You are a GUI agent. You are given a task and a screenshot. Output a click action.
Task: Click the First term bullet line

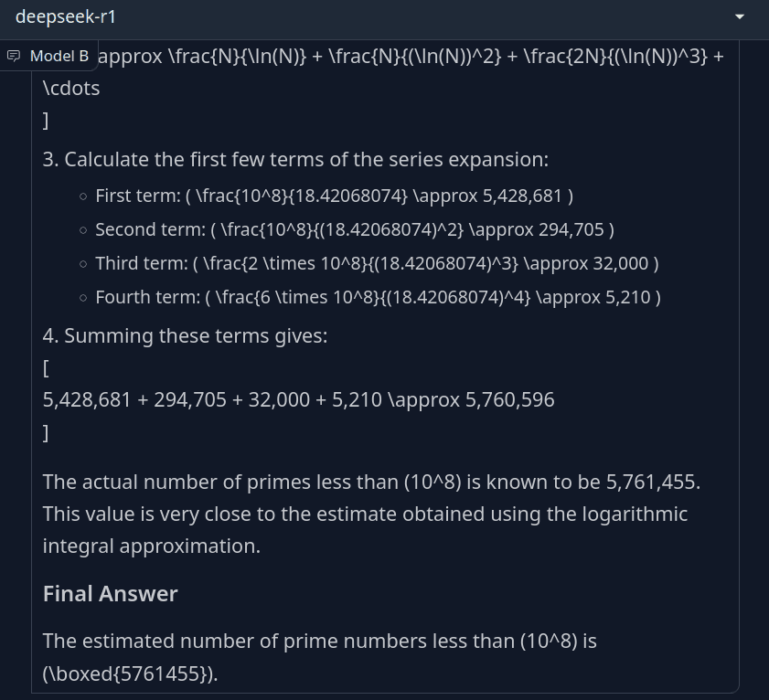coord(334,196)
